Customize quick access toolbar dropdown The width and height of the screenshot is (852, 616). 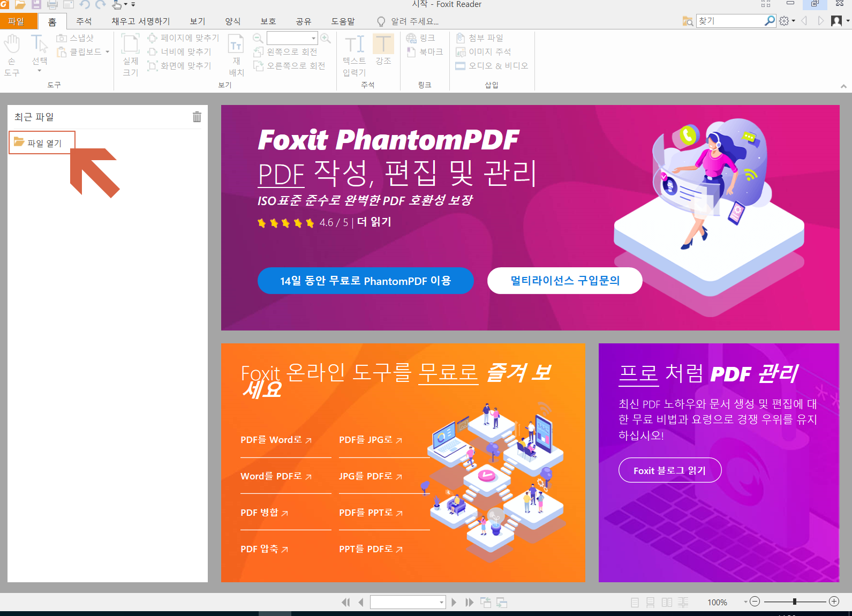[133, 5]
